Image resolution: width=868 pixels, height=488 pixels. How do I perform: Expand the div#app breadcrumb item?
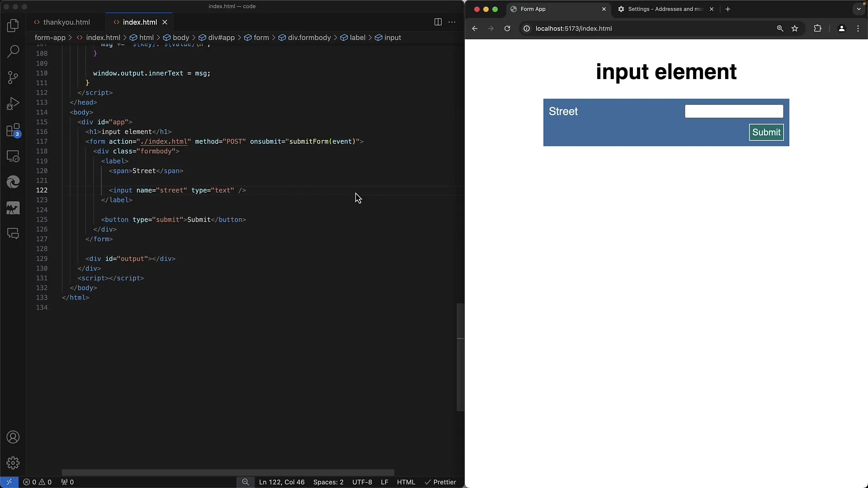221,38
